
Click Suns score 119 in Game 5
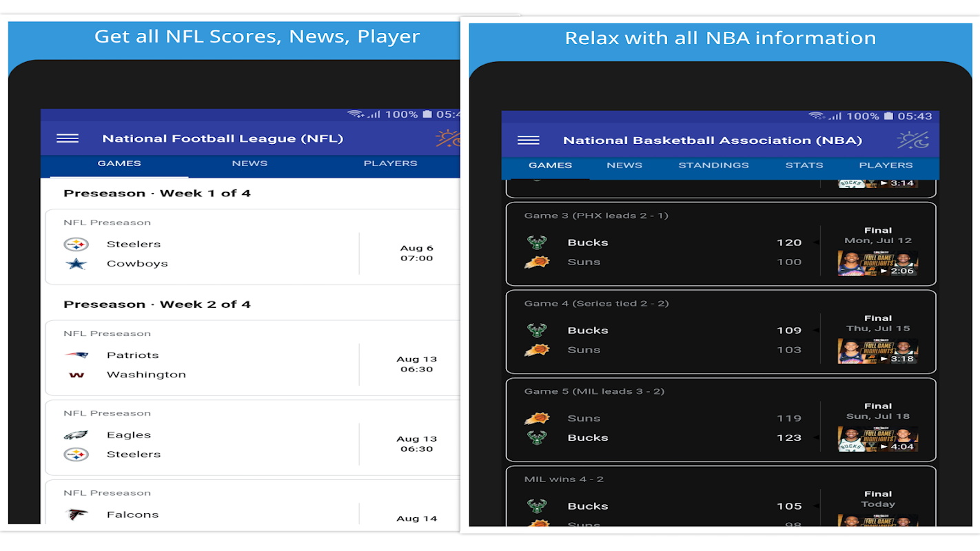789,418
